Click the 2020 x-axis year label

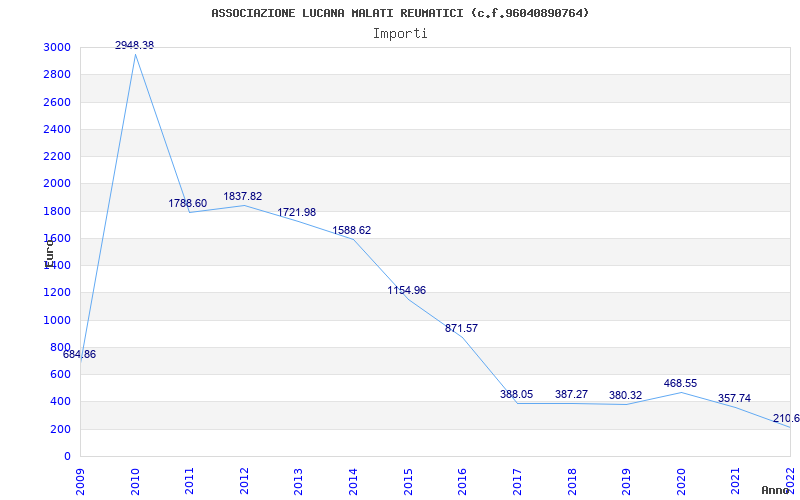tap(681, 481)
